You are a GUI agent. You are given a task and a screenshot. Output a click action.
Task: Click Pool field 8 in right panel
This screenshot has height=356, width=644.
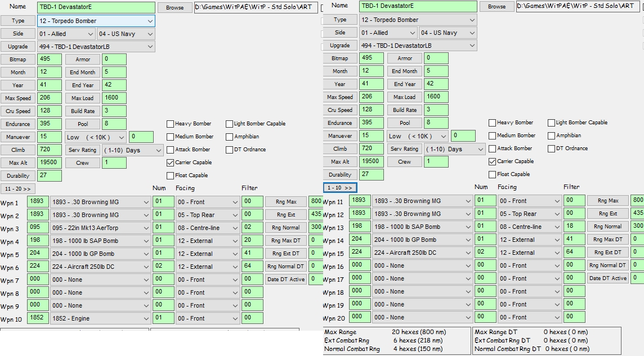[436, 123]
